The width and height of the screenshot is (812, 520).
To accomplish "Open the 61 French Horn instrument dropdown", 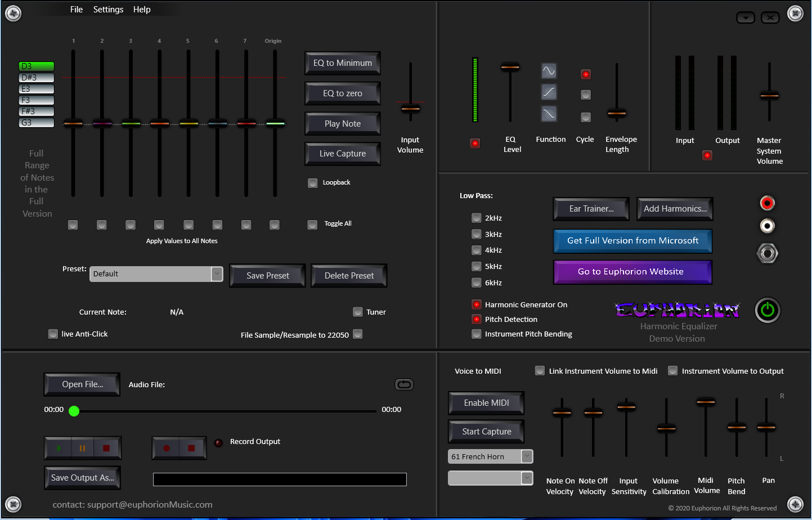I will pos(527,456).
